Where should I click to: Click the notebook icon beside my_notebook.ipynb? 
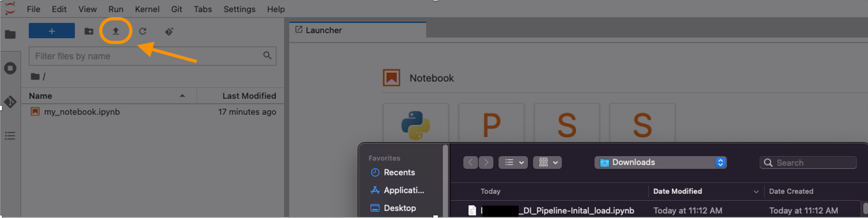pos(35,112)
